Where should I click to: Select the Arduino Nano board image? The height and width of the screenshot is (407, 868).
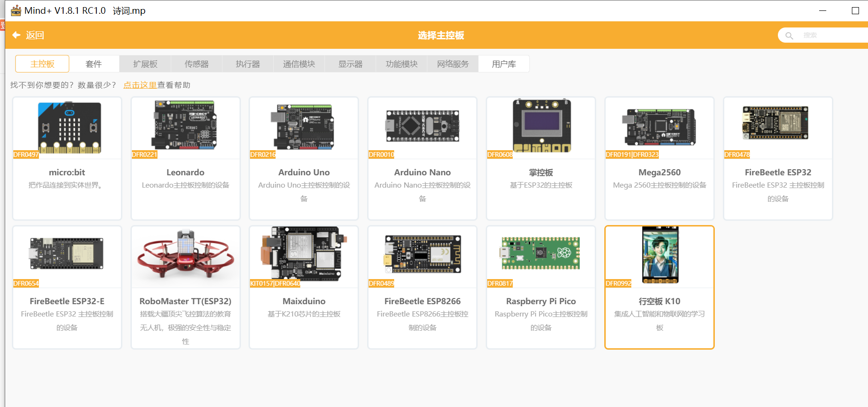423,126
